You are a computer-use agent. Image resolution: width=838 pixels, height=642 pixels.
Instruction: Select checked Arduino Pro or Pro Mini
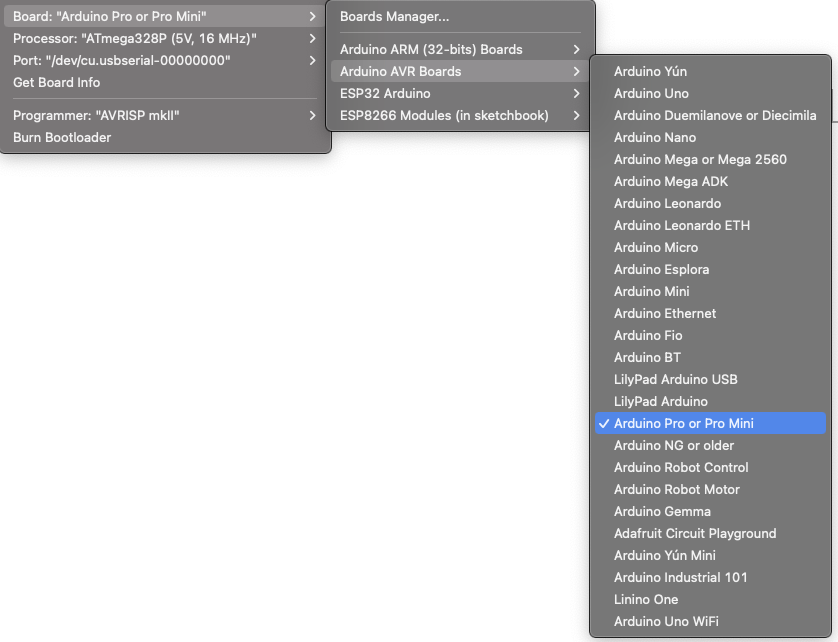click(710, 423)
